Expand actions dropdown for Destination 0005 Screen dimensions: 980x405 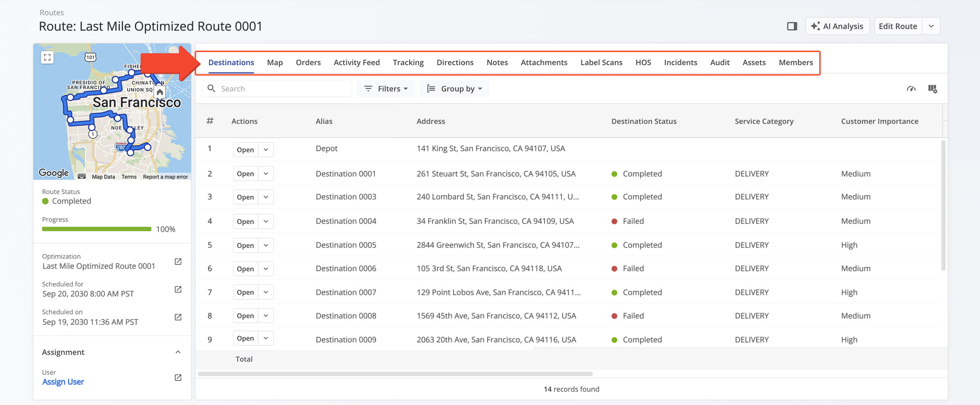click(x=266, y=245)
